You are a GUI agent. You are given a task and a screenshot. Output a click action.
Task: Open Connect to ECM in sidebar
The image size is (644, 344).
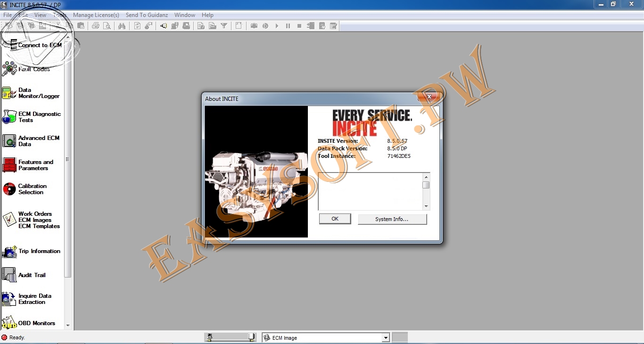pos(32,45)
